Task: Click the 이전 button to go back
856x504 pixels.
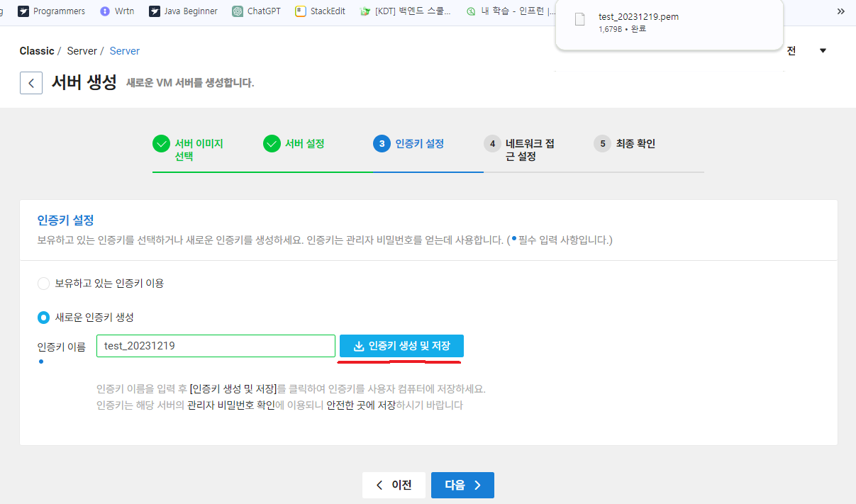Action: (x=394, y=485)
